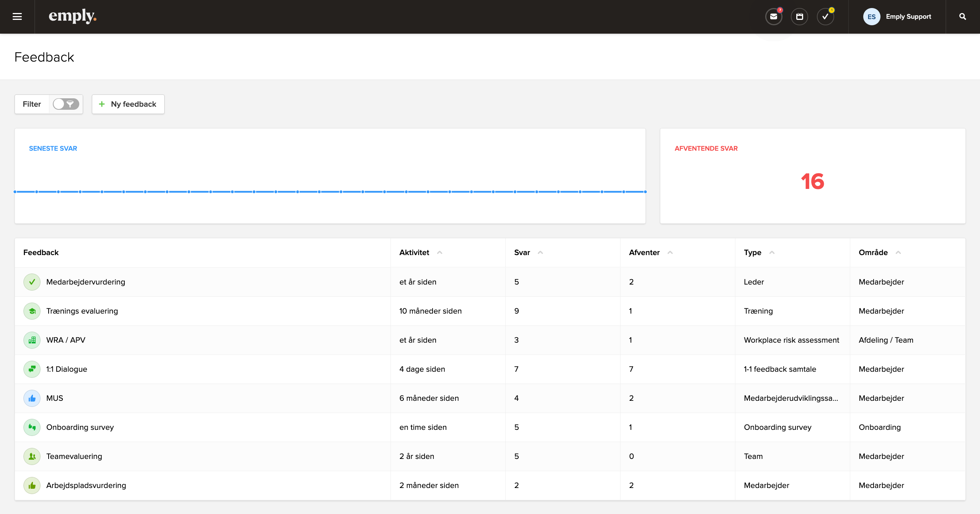Open the messages envelope icon
The image size is (980, 514).
pos(774,16)
